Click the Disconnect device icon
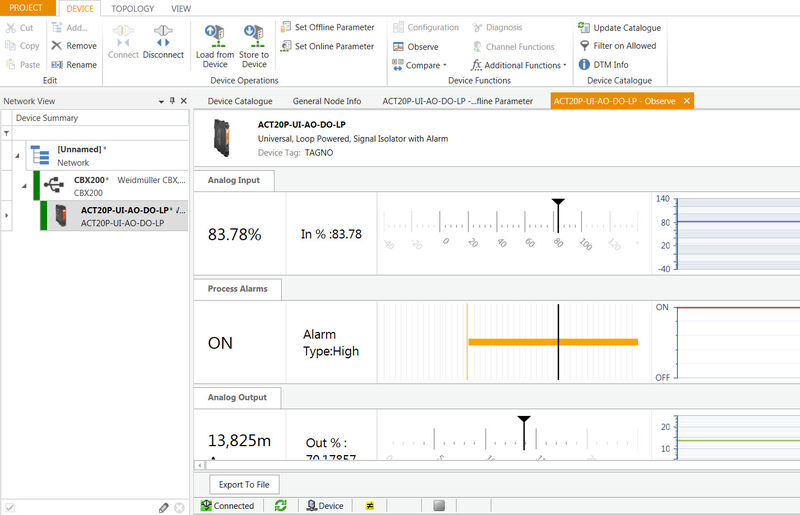 click(163, 36)
